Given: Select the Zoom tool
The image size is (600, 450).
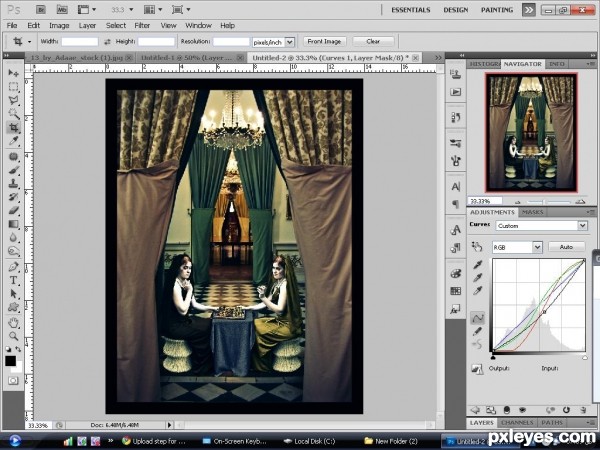Looking at the screenshot, I should [13, 336].
